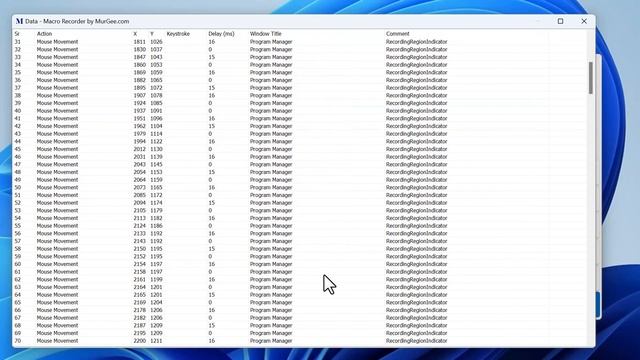
Task: Click the Comment column header
Action: 398,34
